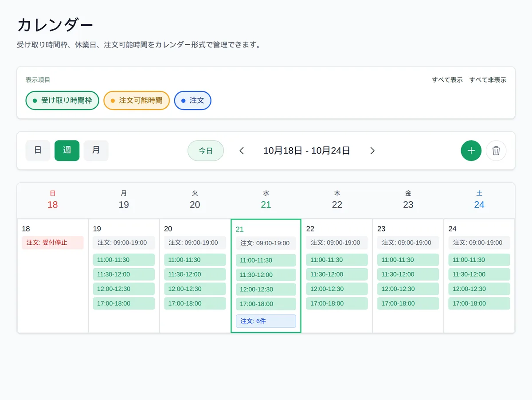
Task: Click the trash can delete icon
Action: pos(496,150)
